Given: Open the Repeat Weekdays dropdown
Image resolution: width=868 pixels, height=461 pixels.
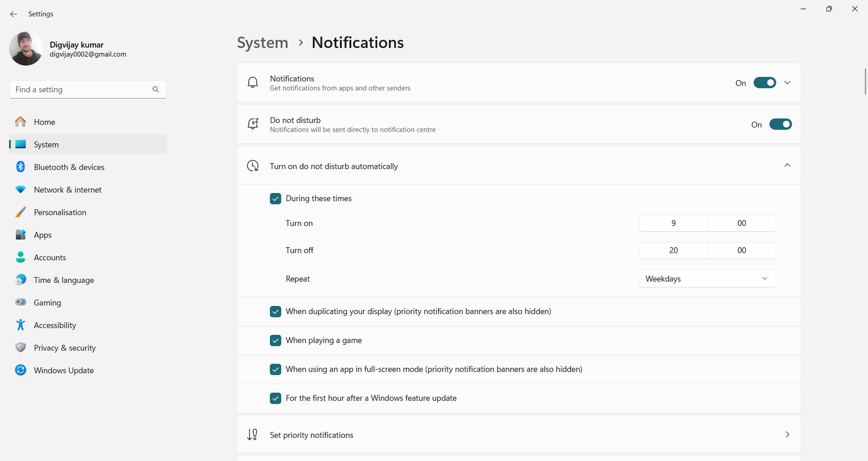Looking at the screenshot, I should [706, 279].
